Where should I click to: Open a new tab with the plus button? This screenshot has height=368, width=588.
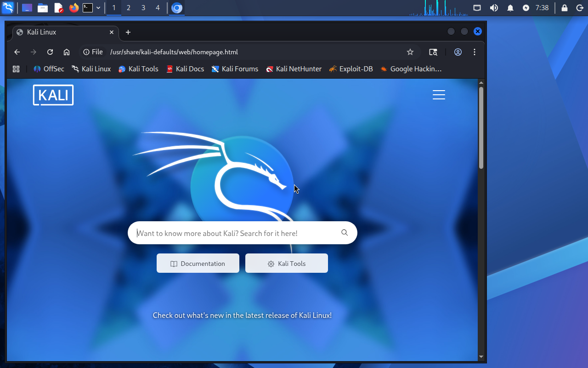128,32
